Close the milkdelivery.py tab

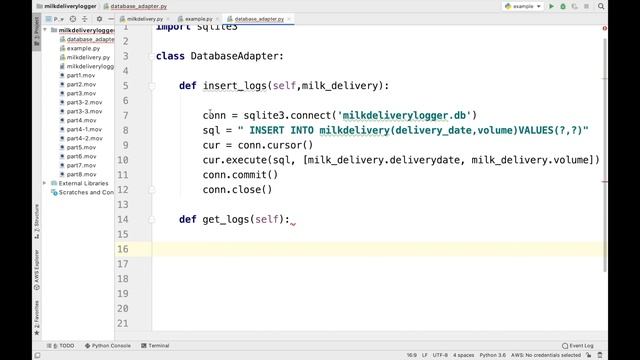coord(168,19)
